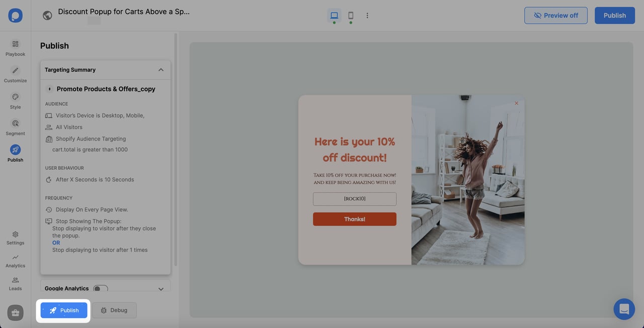
Task: Click the globe website icon
Action: coord(47,16)
